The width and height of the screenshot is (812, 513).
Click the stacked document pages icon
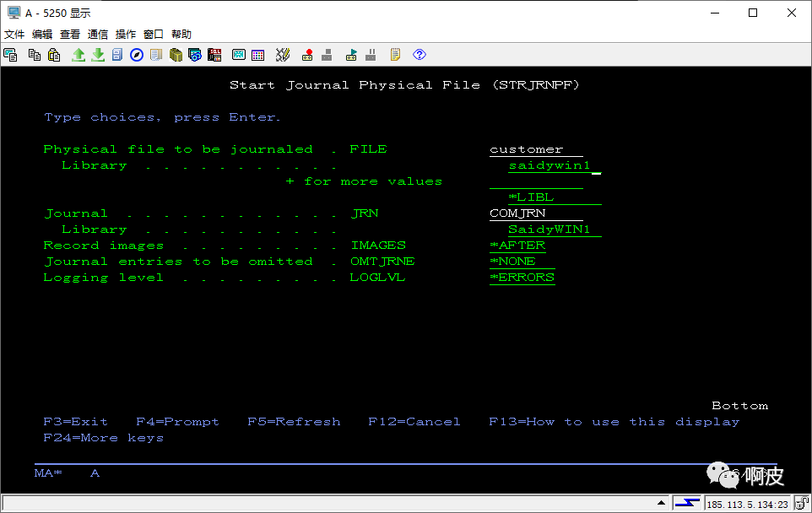pyautogui.click(x=156, y=55)
